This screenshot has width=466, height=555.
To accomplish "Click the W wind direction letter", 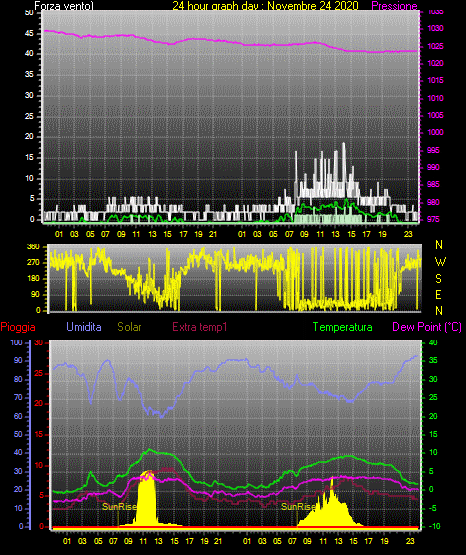I will click(440, 262).
